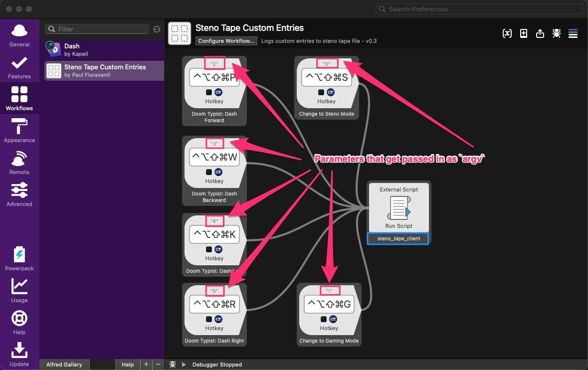Click into the workflow Filter field
This screenshot has width=588, height=370.
(97, 29)
